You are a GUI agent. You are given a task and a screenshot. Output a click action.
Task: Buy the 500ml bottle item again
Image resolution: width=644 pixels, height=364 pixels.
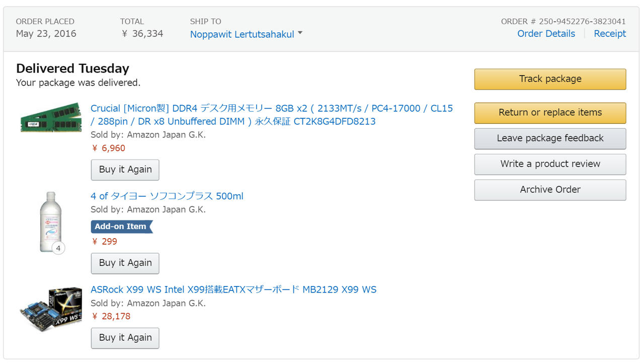pyautogui.click(x=125, y=263)
